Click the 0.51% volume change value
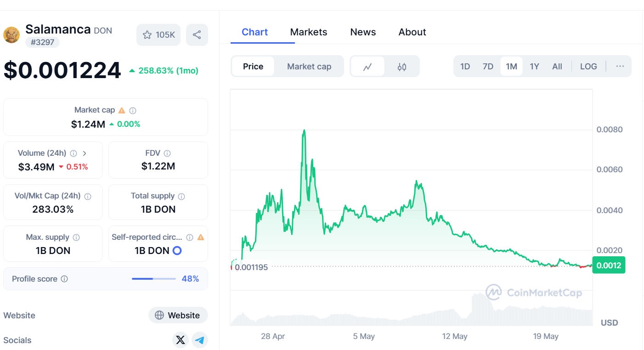The image size is (644, 350). (77, 167)
